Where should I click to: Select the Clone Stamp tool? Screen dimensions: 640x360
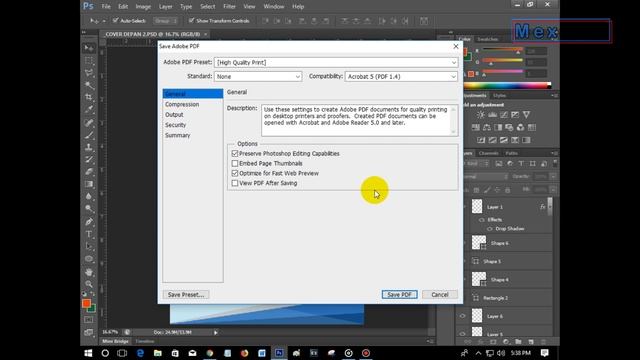[89, 147]
